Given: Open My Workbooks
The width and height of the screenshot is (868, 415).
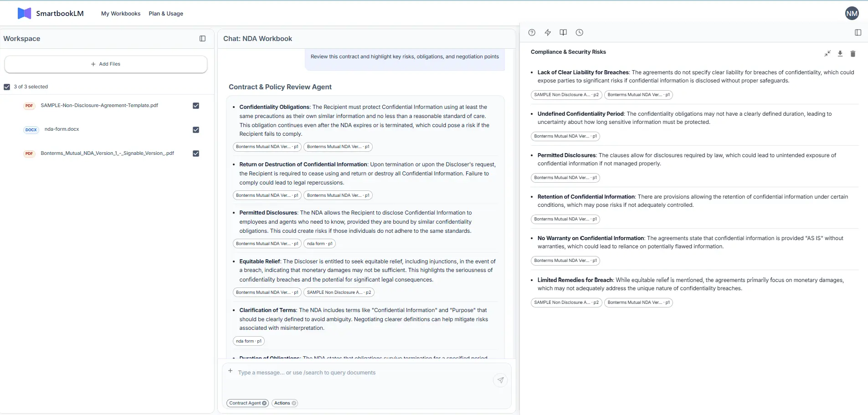Looking at the screenshot, I should [121, 14].
